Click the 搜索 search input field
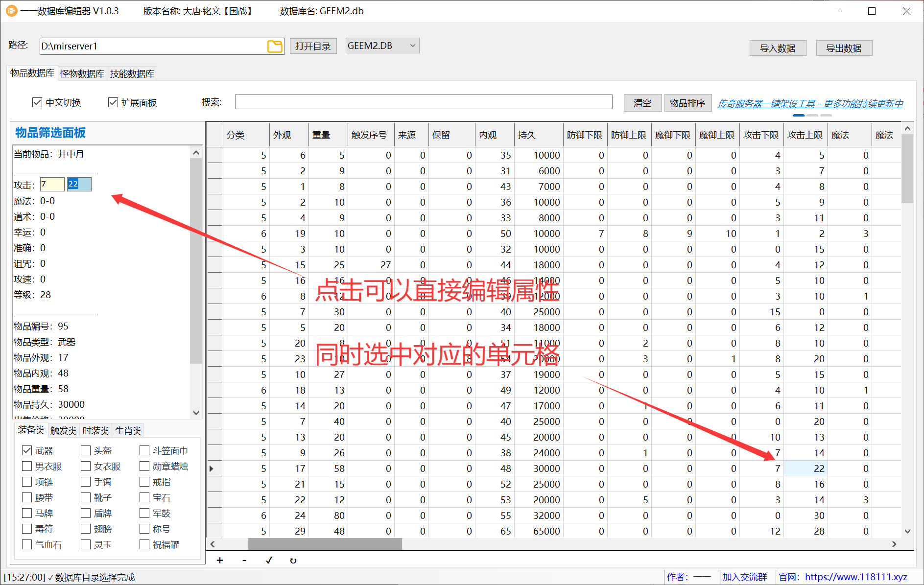Image resolution: width=924 pixels, height=585 pixels. [x=423, y=102]
